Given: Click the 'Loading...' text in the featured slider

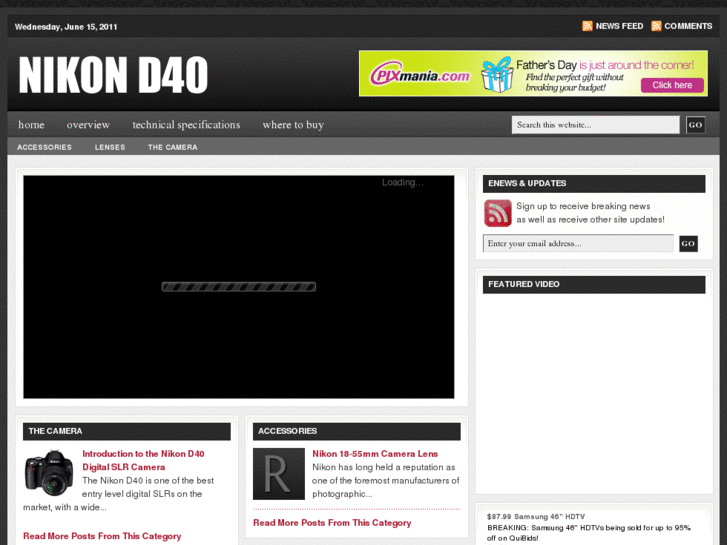Looking at the screenshot, I should (402, 183).
